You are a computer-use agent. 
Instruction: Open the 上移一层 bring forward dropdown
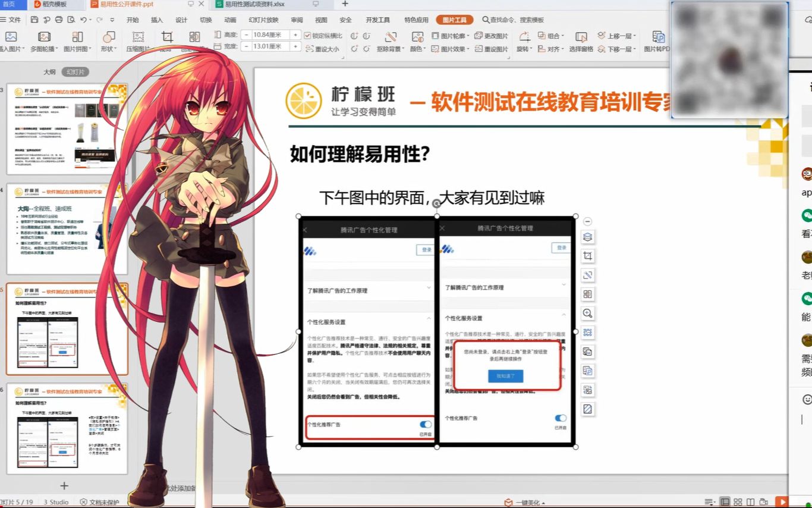[x=617, y=36]
